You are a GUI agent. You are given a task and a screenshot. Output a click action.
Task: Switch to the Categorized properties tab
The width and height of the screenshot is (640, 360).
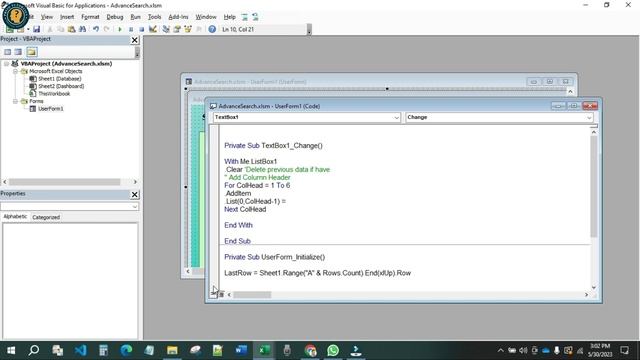[46, 217]
